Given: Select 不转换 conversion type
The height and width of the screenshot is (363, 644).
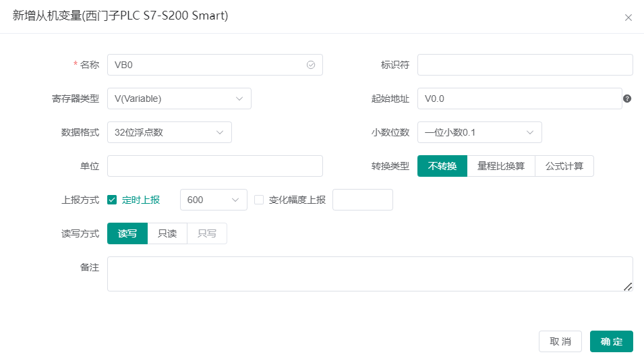Looking at the screenshot, I should click(442, 166).
